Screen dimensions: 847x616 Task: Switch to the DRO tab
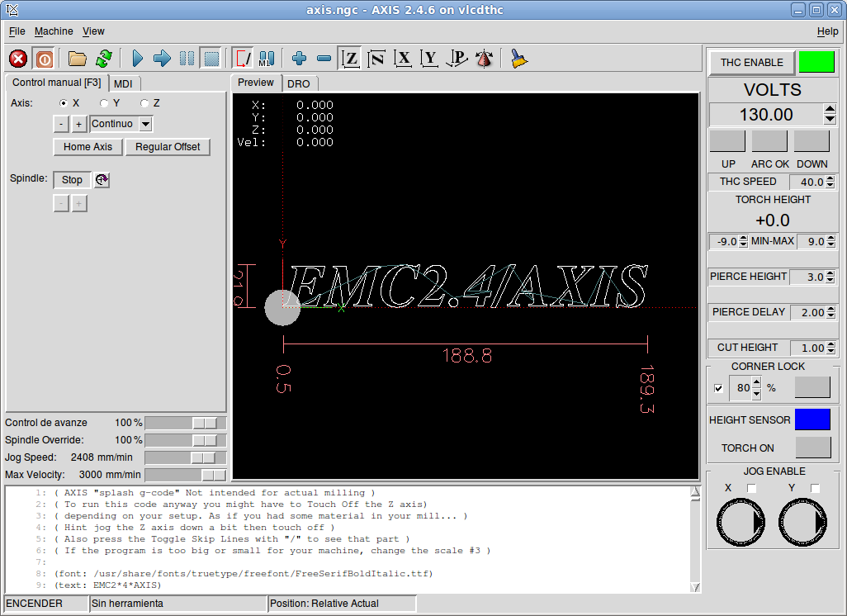[299, 83]
